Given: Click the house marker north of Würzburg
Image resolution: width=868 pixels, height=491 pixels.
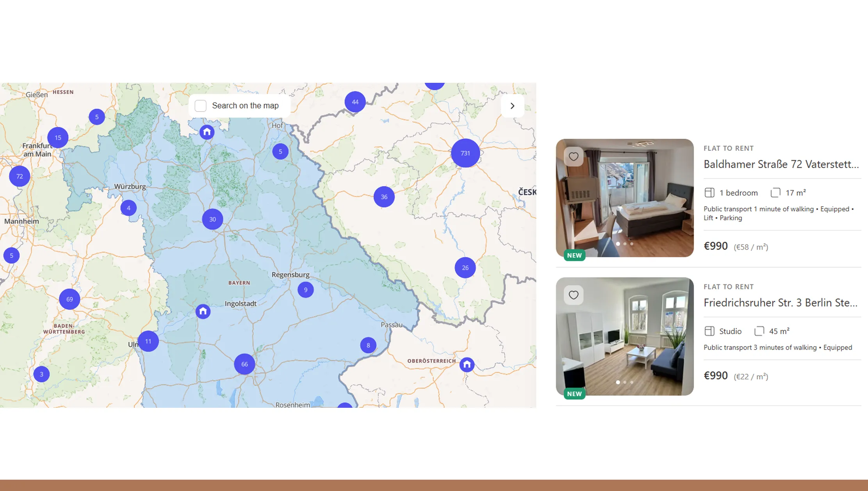Looking at the screenshot, I should pos(207,132).
